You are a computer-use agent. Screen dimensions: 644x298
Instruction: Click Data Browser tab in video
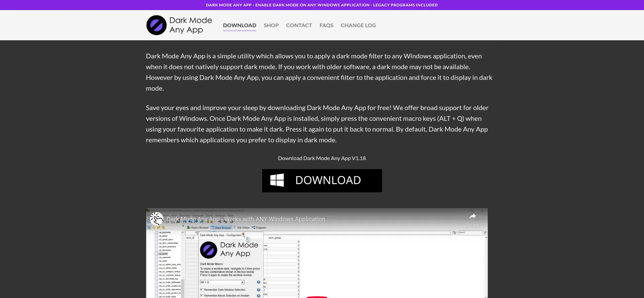pyautogui.click(x=221, y=228)
